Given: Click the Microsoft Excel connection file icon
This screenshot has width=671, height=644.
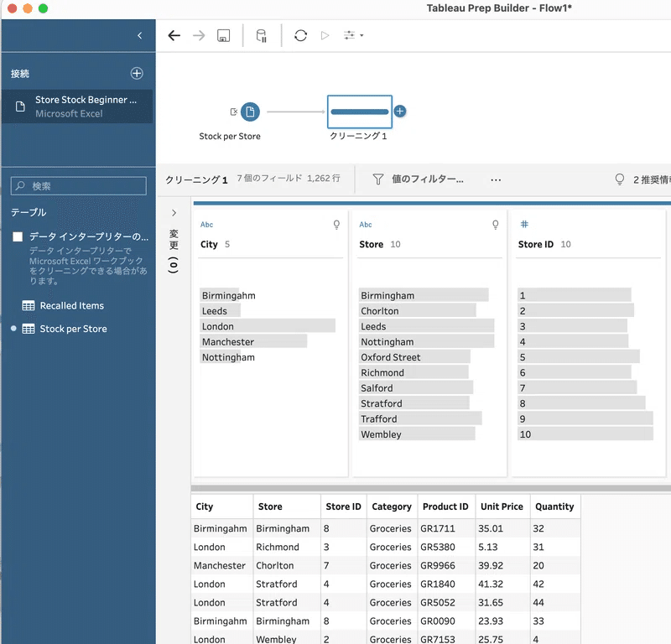Looking at the screenshot, I should (x=20, y=106).
